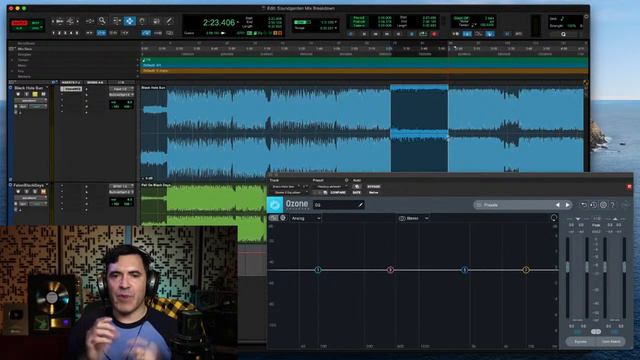Viewport: 640px width, 360px height.
Task: Select the Zoomer magnifier tool
Action: coord(102,21)
